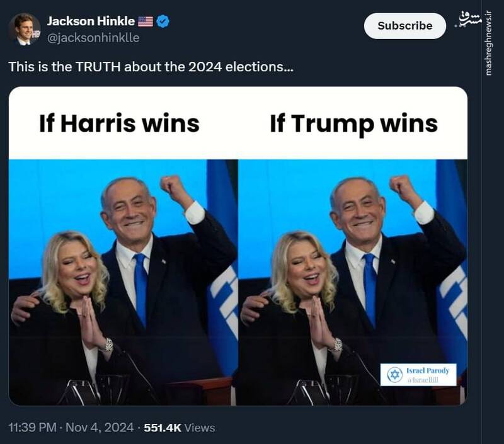Click the mashreghnews.ir vertical watermark text
The height and width of the screenshot is (444, 504).
489,43
